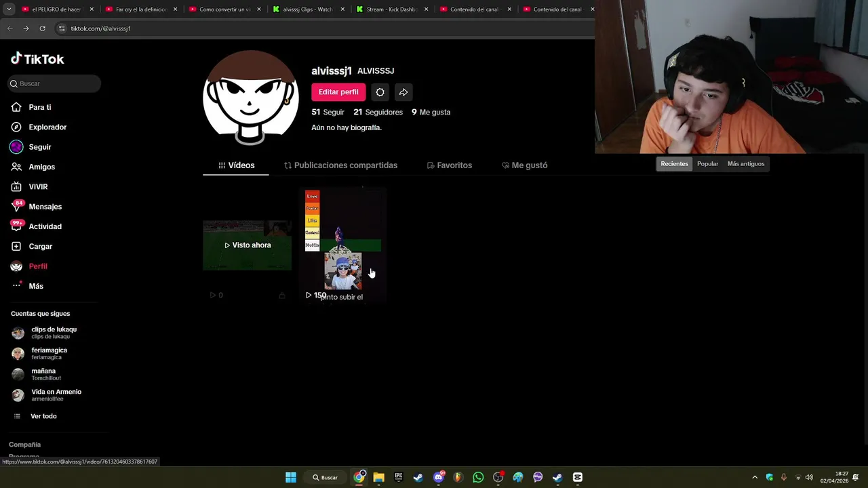Screen dimensions: 868x488
Task: Open the Más options menu
Action: 36,286
